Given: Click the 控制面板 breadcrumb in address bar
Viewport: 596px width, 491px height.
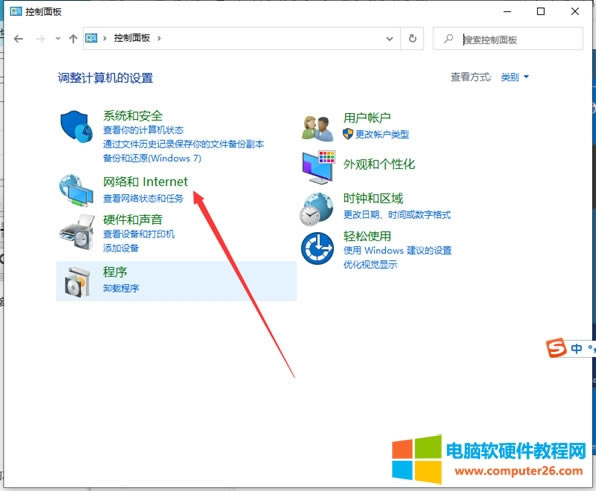Looking at the screenshot, I should click(132, 38).
